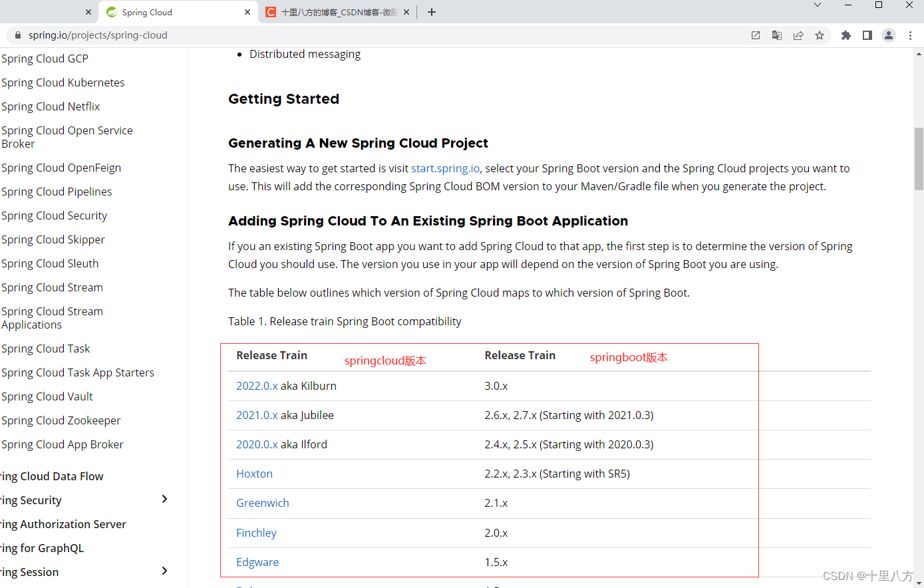Open the 2020.0.x release link
Screen dimensions: 924x588
tap(257, 444)
